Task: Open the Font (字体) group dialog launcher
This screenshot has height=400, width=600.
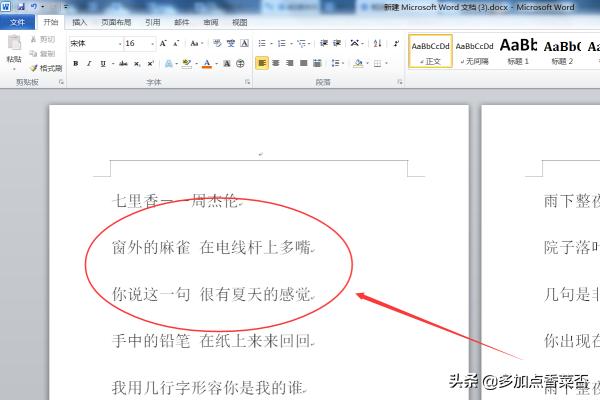Action: (x=248, y=82)
